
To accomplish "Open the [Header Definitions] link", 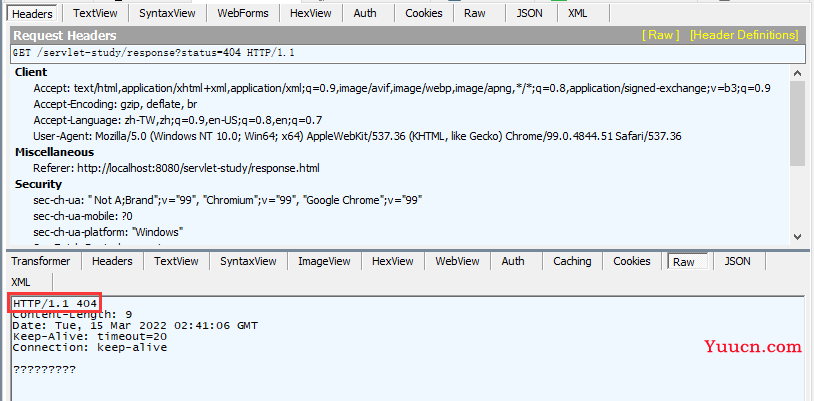I will pyautogui.click(x=744, y=35).
